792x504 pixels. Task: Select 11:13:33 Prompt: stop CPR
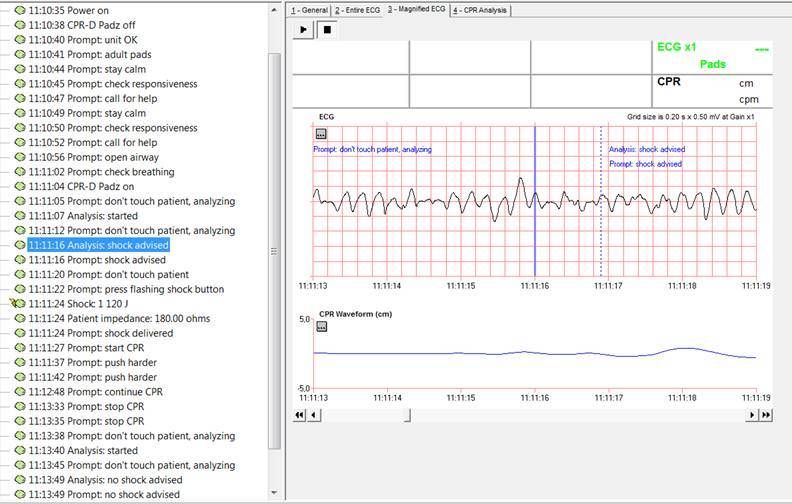(x=86, y=406)
